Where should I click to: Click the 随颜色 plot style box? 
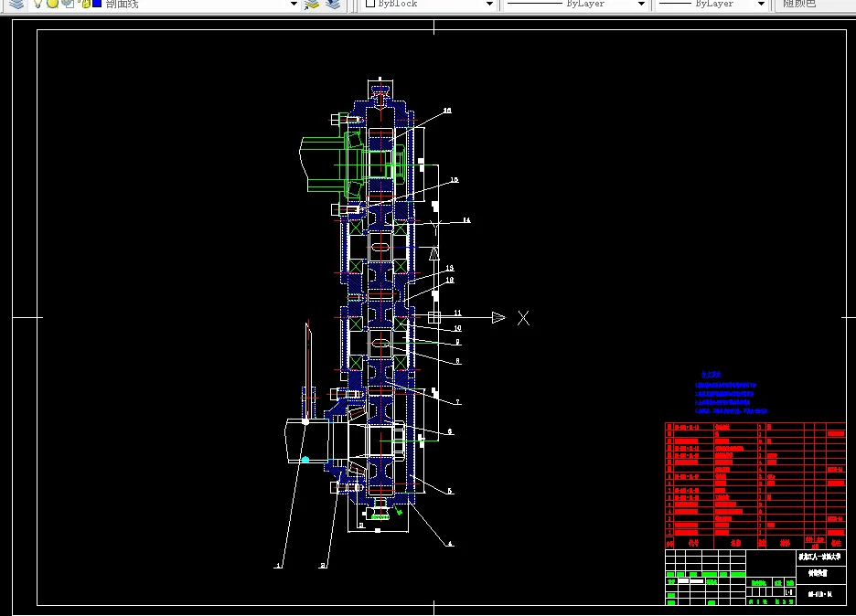tap(815, 4)
